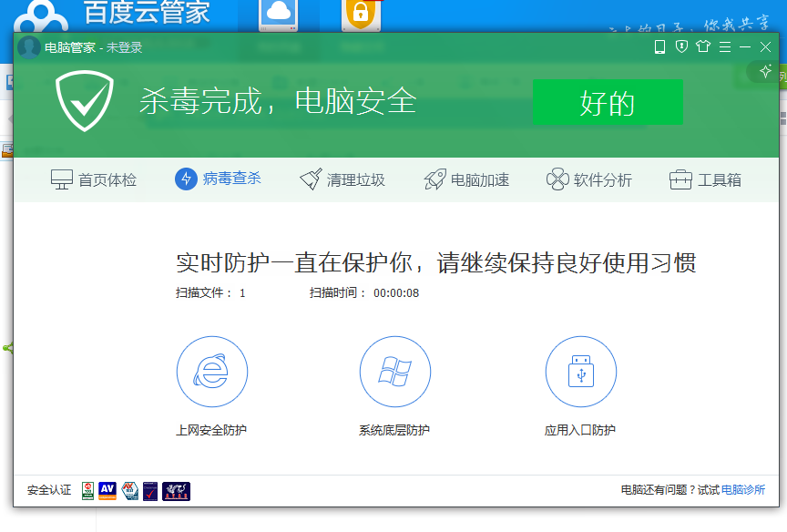Image resolution: width=787 pixels, height=532 pixels.
Task: Click the 百度云管家 logo icon
Action: tap(41, 17)
